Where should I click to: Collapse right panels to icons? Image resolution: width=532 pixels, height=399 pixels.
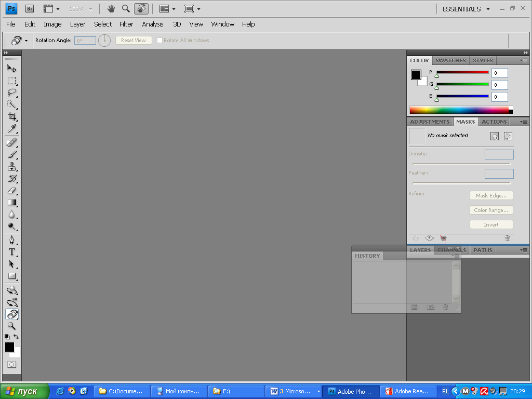[526, 52]
